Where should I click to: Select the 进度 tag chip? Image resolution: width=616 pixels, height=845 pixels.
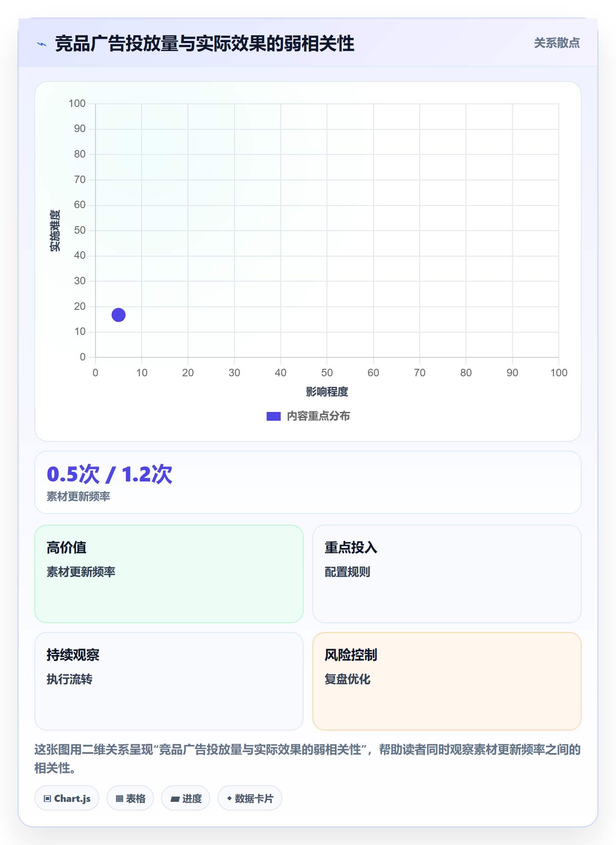[x=186, y=798]
